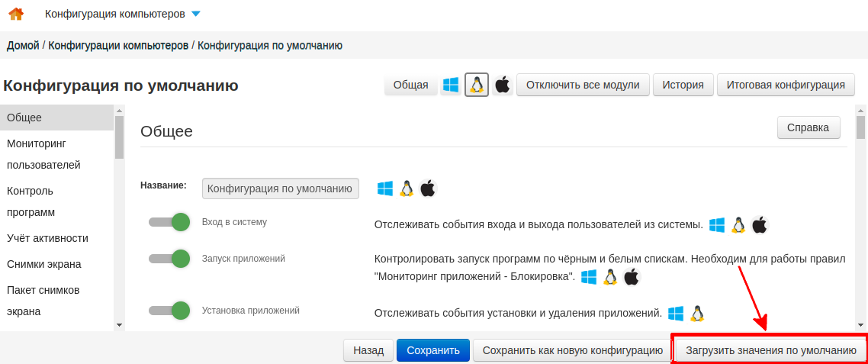Select the Windows filter icon in toolbar
The height and width of the screenshot is (364, 868).
point(451,85)
